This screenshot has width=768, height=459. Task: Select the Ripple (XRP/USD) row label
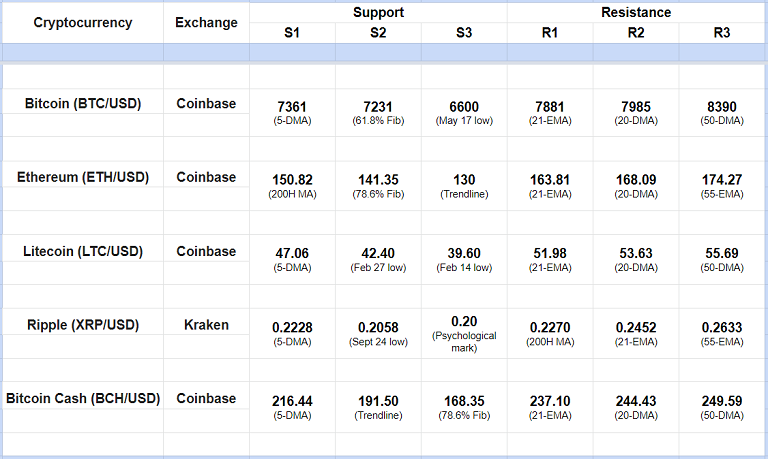click(83, 325)
